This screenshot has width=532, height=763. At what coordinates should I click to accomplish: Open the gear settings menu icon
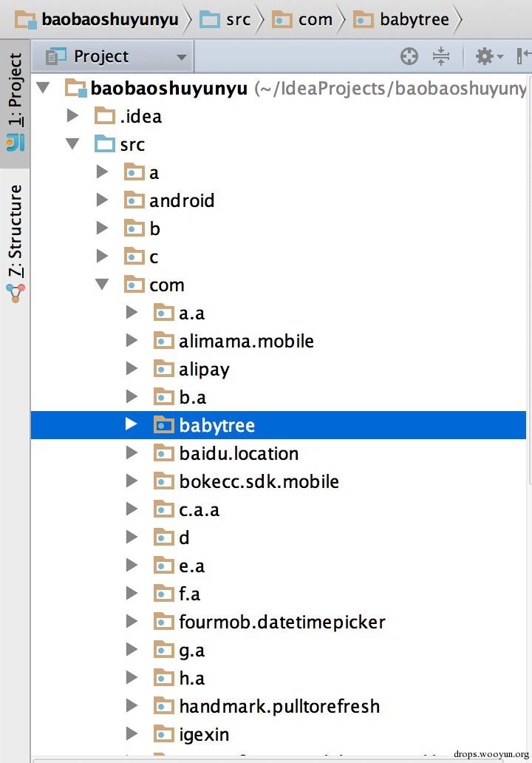click(x=488, y=56)
